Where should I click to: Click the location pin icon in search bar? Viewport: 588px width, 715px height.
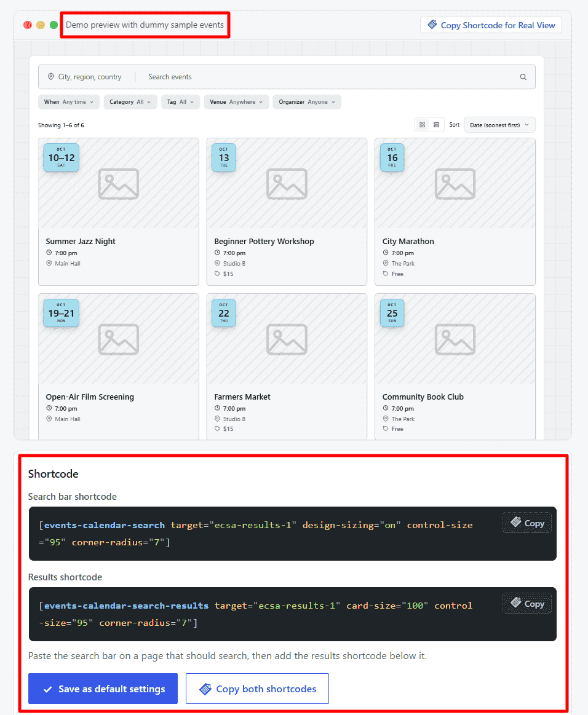[x=50, y=77]
